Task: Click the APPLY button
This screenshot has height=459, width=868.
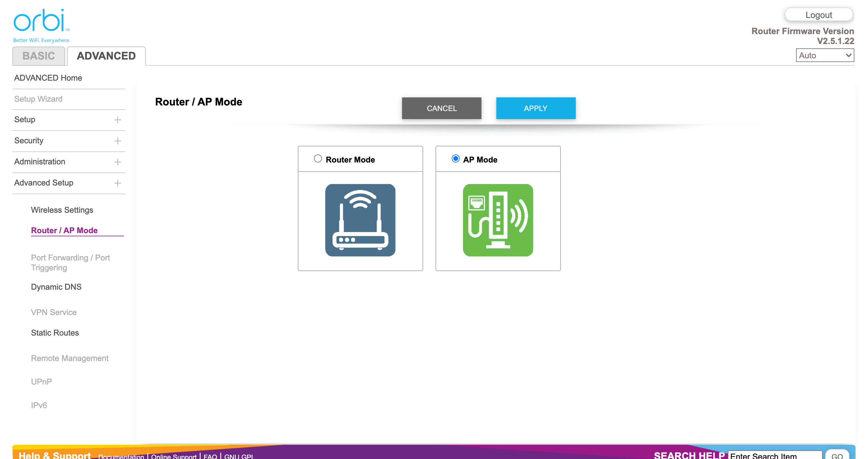Action: click(535, 108)
